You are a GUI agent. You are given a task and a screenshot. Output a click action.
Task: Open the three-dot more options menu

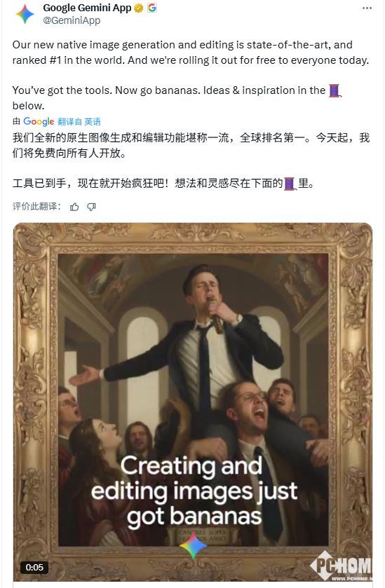367,8
